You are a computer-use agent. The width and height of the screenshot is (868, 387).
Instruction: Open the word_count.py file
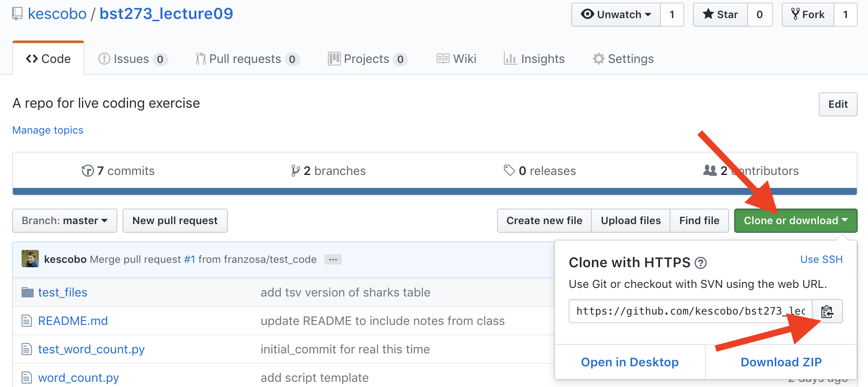click(79, 378)
